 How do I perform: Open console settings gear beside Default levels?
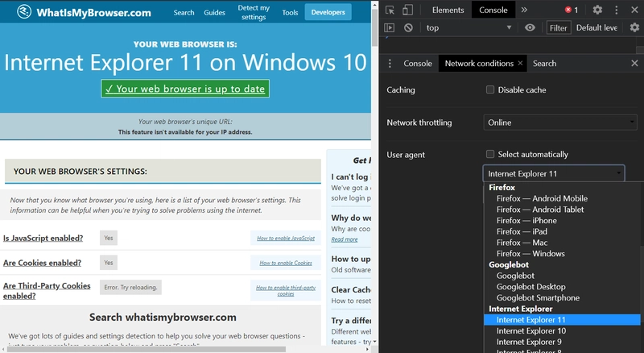tap(632, 27)
